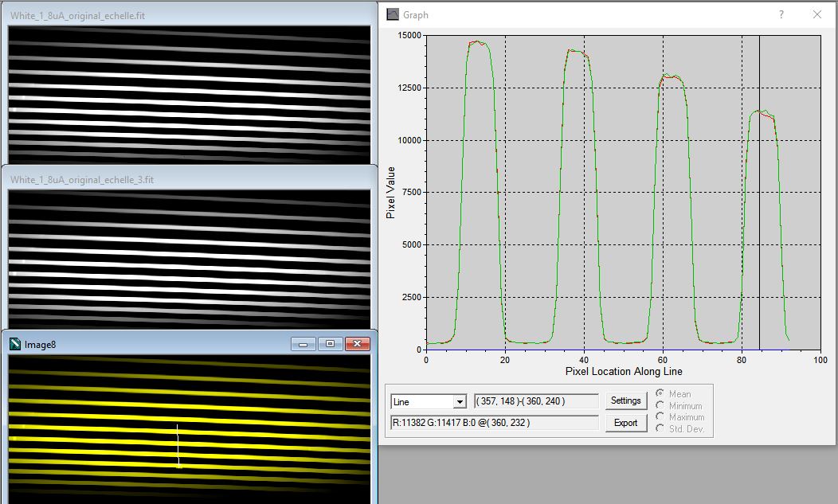The image size is (838, 504).
Task: Click the R G B pixel readout field
Action: (494, 423)
